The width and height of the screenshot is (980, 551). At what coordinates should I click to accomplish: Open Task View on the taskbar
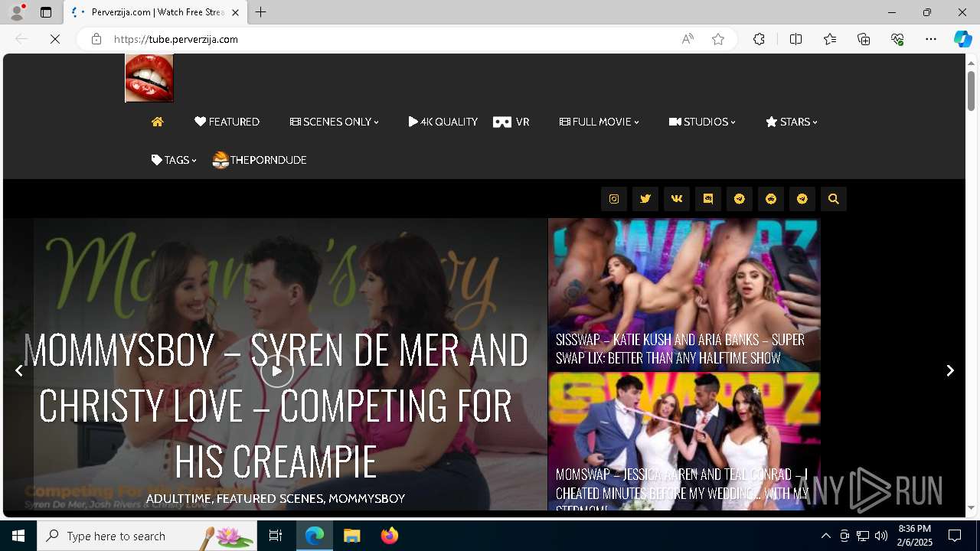tap(276, 536)
